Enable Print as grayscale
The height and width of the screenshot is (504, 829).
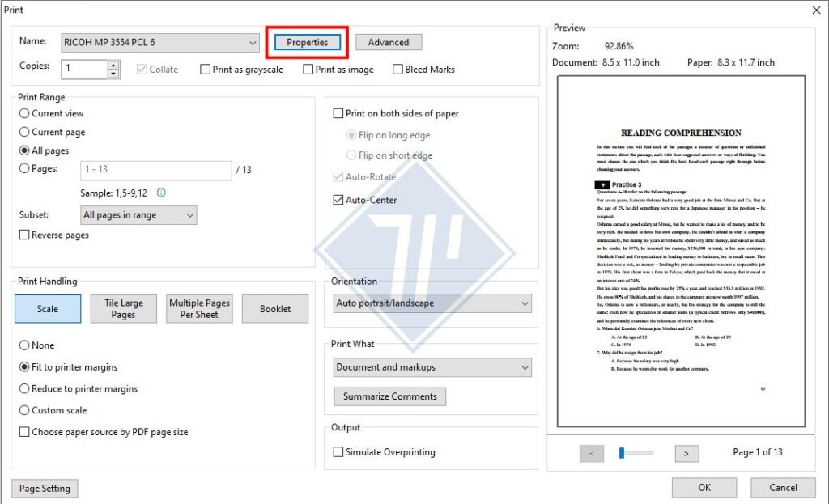pos(206,70)
